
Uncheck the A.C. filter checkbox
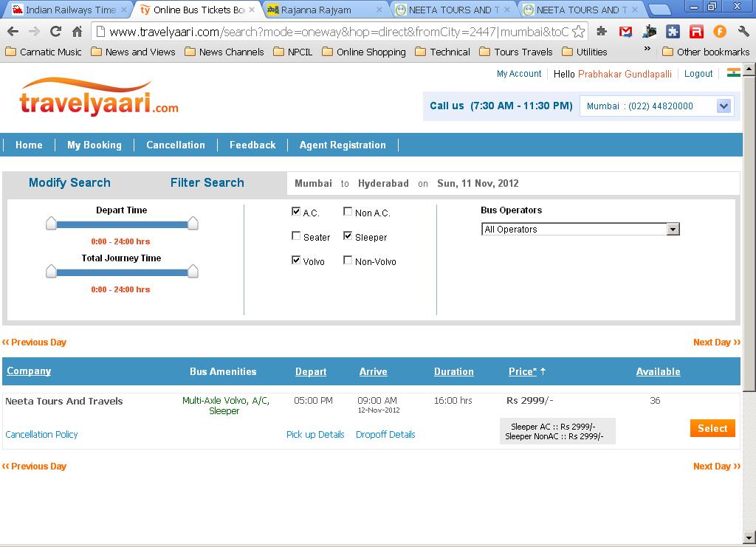tap(296, 212)
